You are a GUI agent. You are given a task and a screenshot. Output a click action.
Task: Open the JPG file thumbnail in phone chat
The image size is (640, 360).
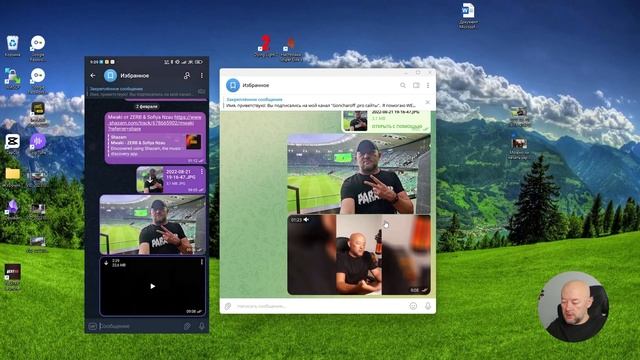click(150, 180)
